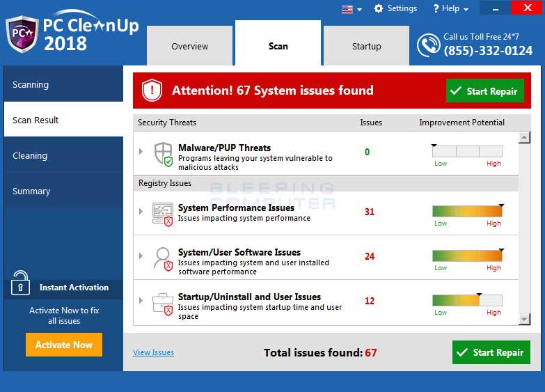545x392 pixels.
Task: Click the phone call icon
Action: (429, 45)
